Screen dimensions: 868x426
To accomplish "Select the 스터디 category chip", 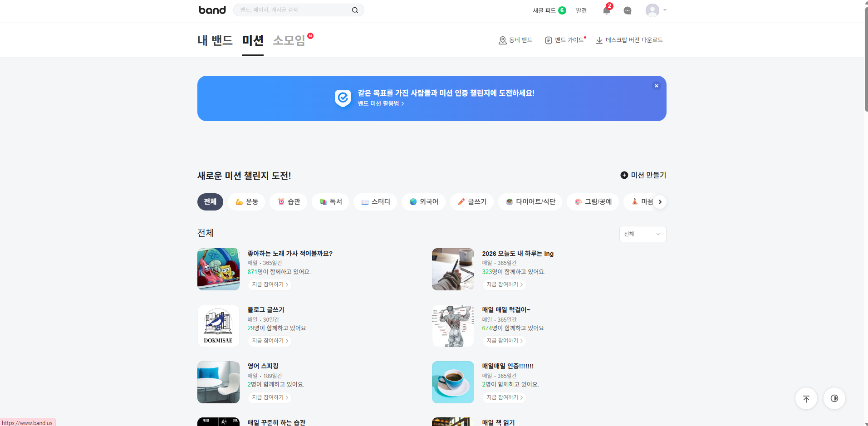I will click(x=375, y=202).
